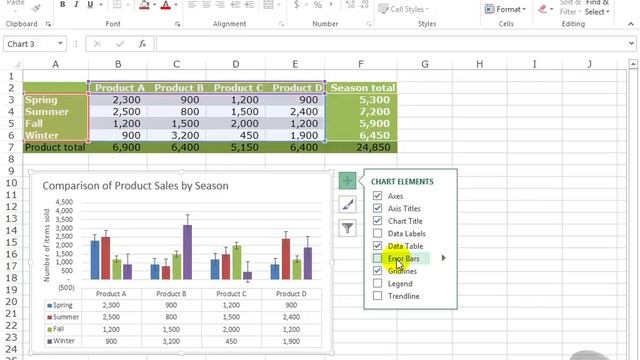Open the Font Color dropdown arrow
640x360 pixels.
[x=176, y=4]
